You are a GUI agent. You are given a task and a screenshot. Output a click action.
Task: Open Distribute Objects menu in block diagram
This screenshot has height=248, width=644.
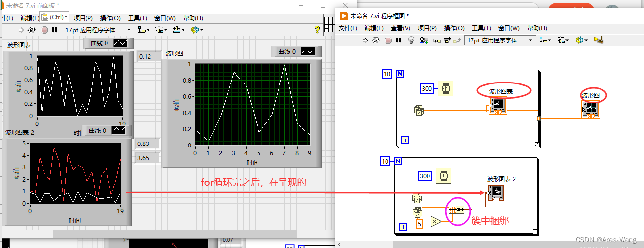[563, 41]
